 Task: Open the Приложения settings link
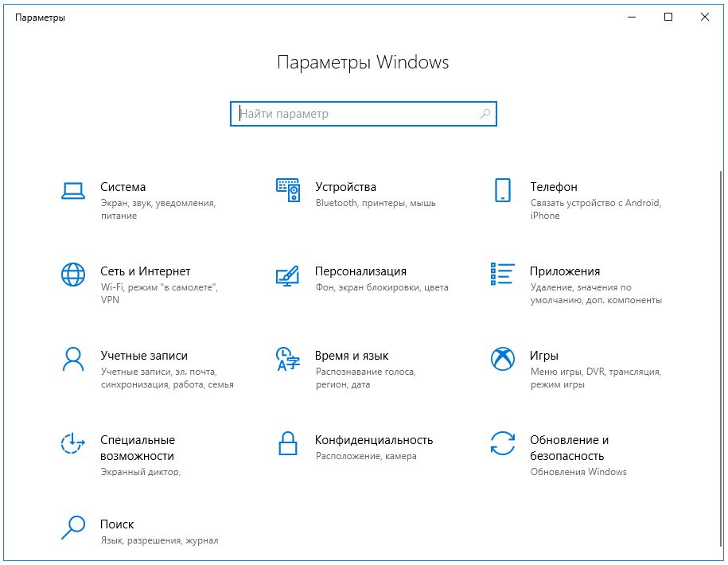coord(565,271)
